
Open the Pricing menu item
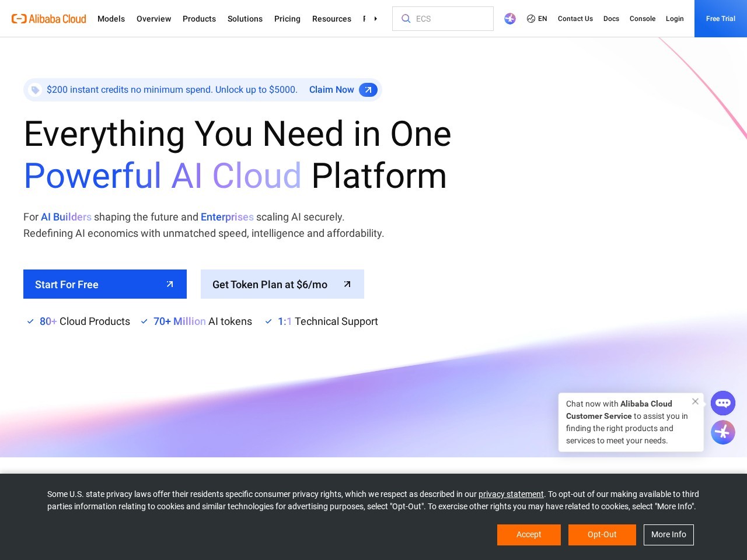(x=287, y=19)
